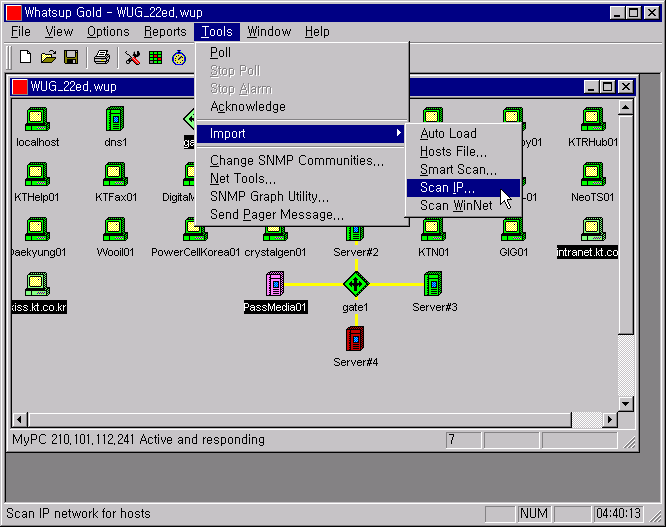Click the NUM indicator in status bar
Image resolution: width=666 pixels, height=527 pixels.
click(x=533, y=514)
